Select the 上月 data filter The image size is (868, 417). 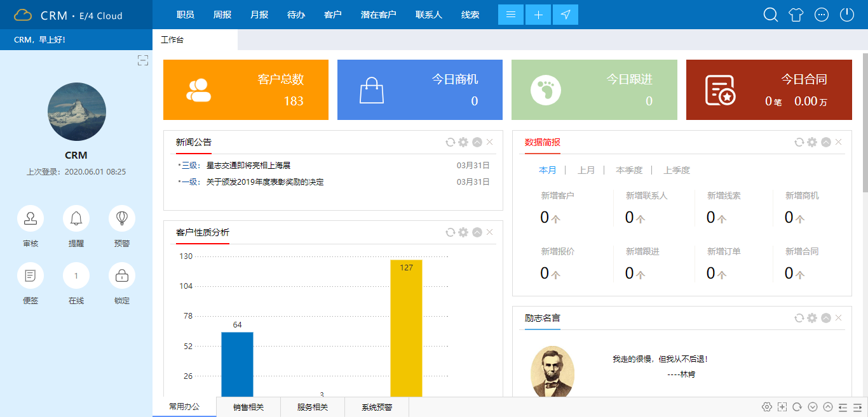coord(587,169)
